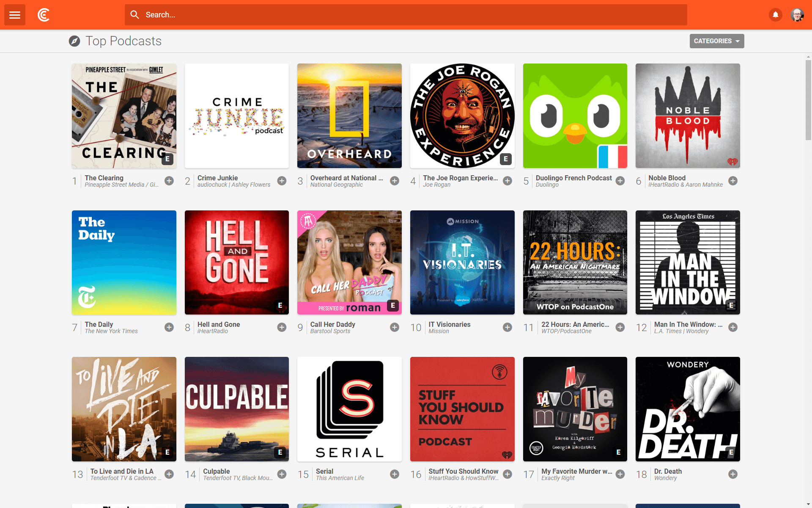
Task: Open I.T. Visionaries cover art
Action: [x=462, y=262]
